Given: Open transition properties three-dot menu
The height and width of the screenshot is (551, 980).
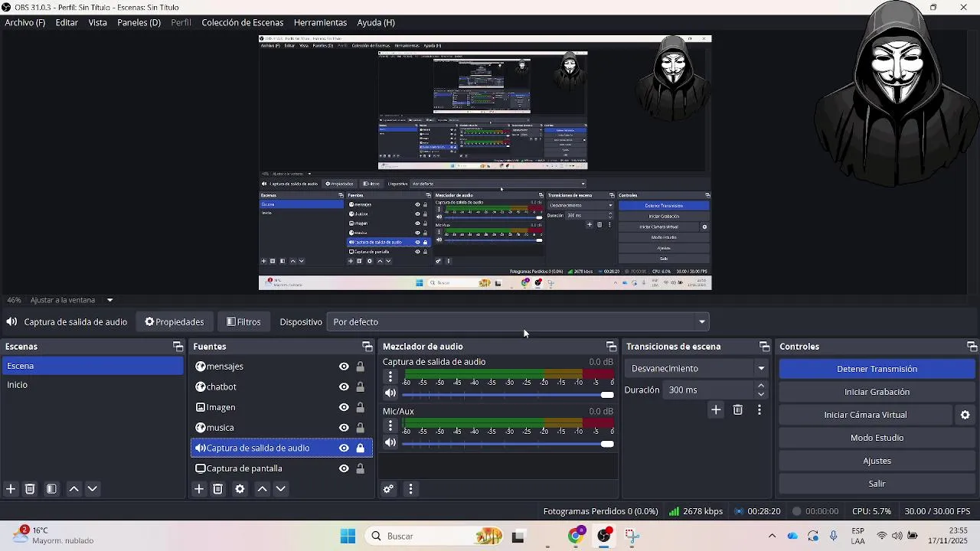Looking at the screenshot, I should (759, 410).
